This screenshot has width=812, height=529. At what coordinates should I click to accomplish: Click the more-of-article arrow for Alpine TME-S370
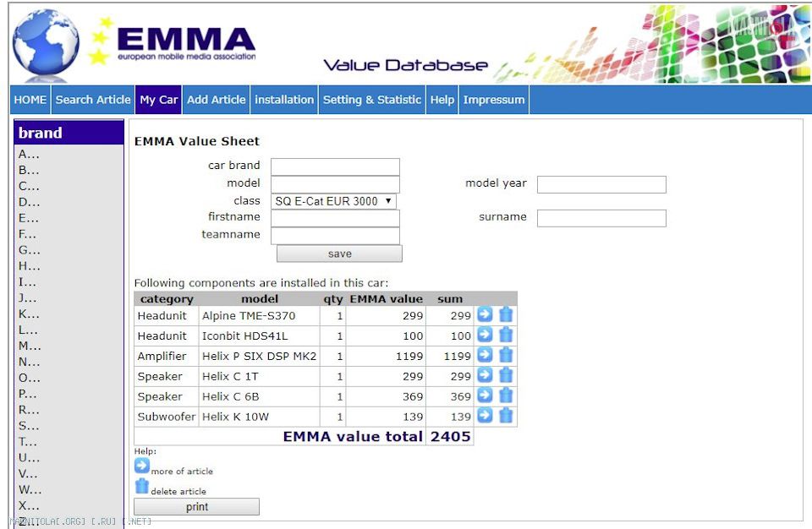(x=485, y=314)
